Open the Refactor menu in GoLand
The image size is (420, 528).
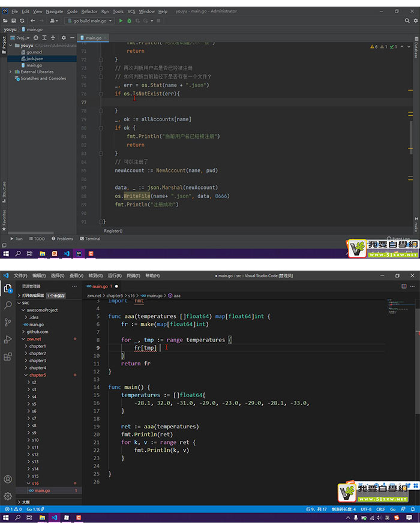tap(89, 11)
